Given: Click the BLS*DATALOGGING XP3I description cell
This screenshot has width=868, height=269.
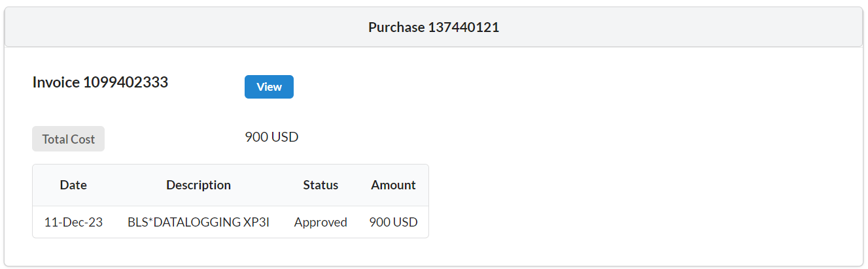Looking at the screenshot, I should coord(198,222).
